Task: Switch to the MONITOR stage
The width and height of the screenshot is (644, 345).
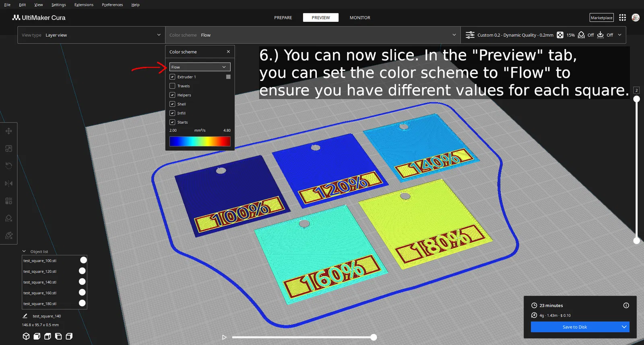Action: click(360, 18)
